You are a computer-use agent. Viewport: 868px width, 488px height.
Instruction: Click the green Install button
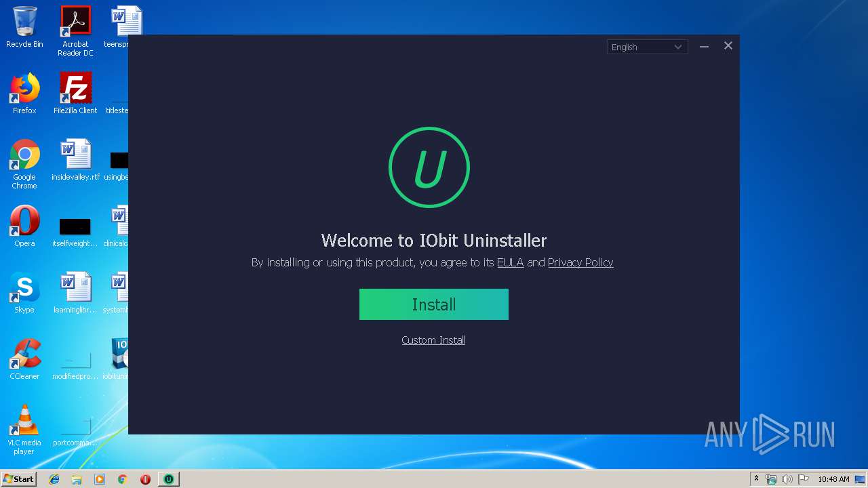434,304
